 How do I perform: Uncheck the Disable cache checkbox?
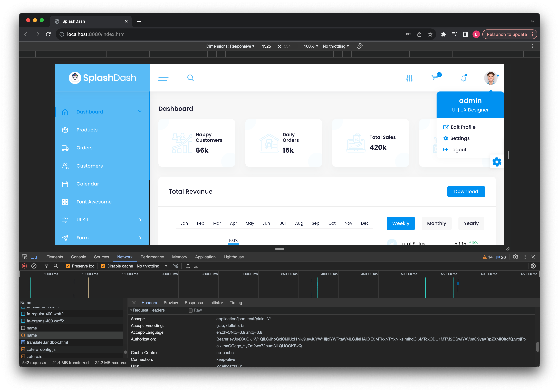103,266
